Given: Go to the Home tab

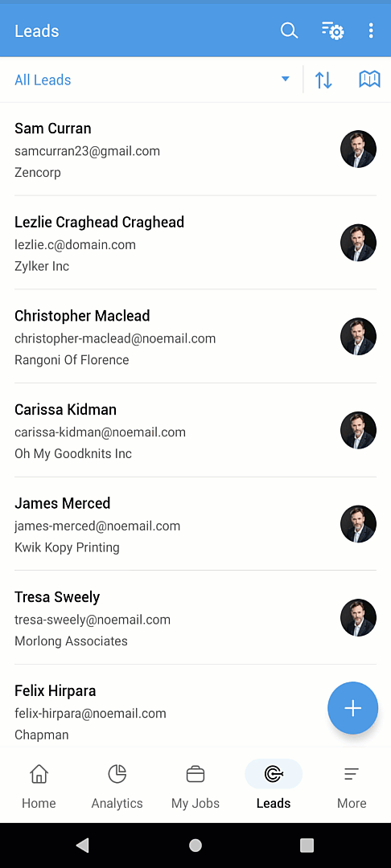Looking at the screenshot, I should click(39, 785).
